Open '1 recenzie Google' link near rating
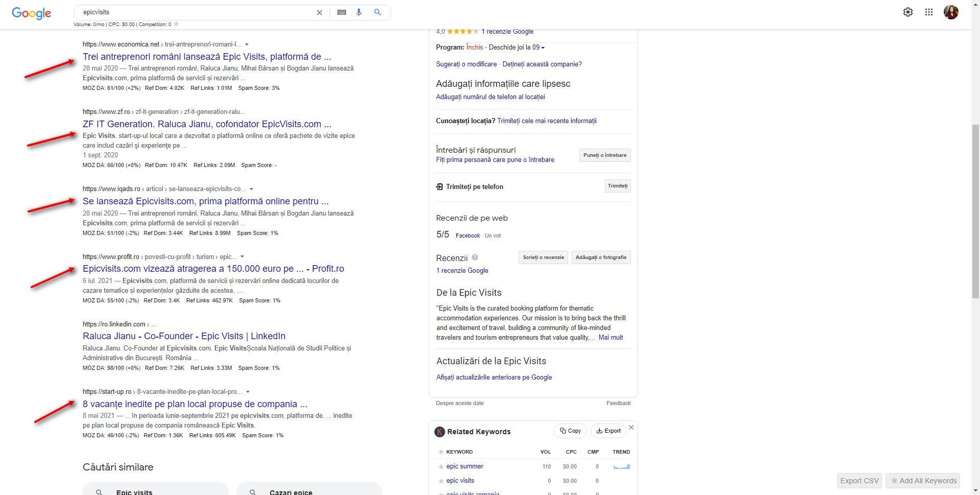 pyautogui.click(x=507, y=32)
